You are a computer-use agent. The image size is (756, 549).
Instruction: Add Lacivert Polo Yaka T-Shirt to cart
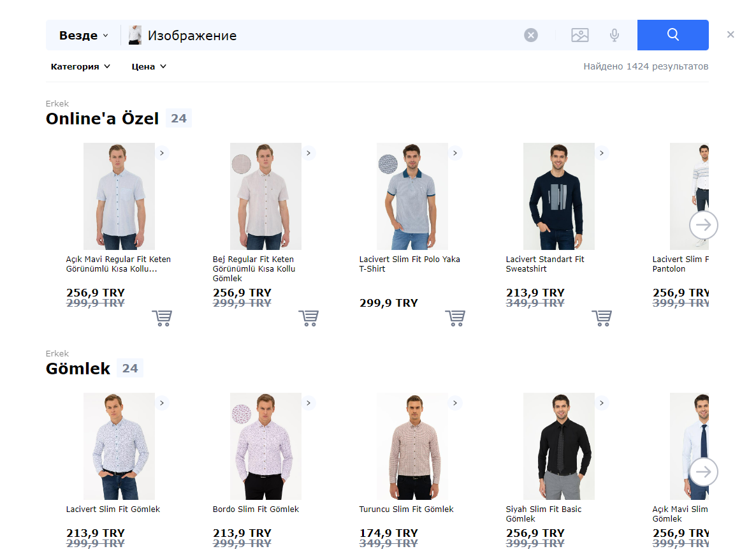tap(455, 318)
